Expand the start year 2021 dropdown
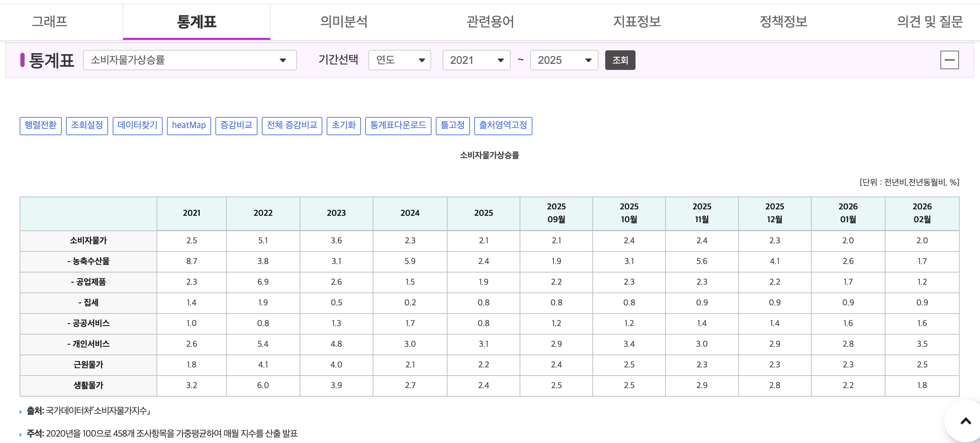 476,60
